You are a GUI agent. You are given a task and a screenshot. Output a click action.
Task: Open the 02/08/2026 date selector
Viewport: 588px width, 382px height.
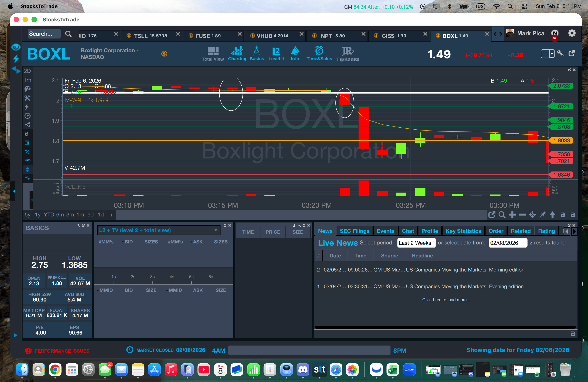pos(507,243)
